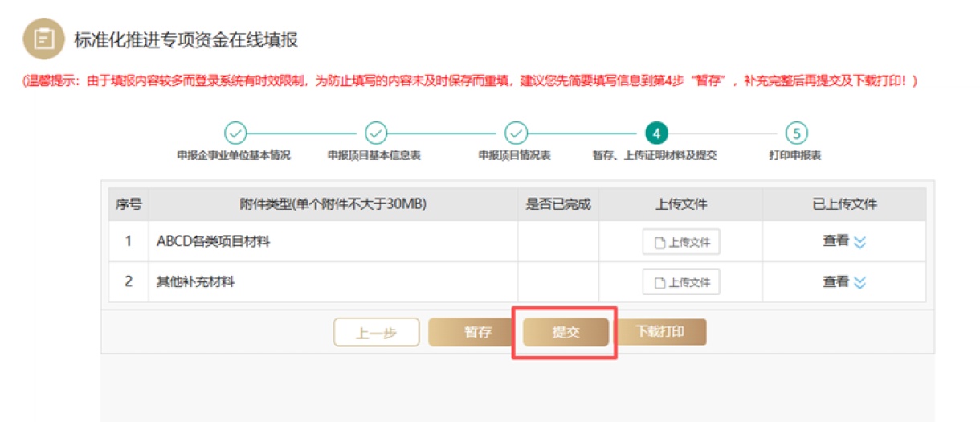Click the first step's checkmark circle
Viewport: 980px width, 422px height.
click(235, 133)
